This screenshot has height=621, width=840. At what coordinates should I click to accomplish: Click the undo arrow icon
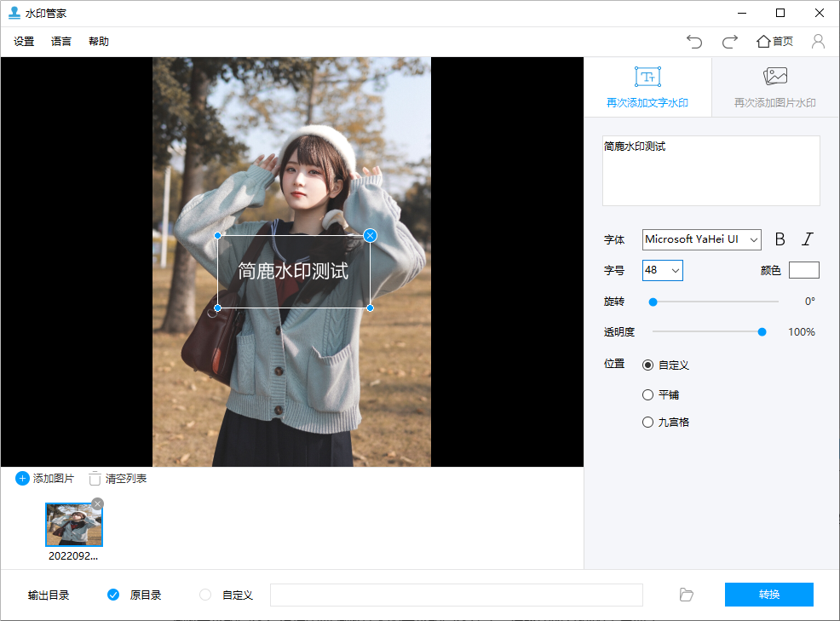pos(694,42)
